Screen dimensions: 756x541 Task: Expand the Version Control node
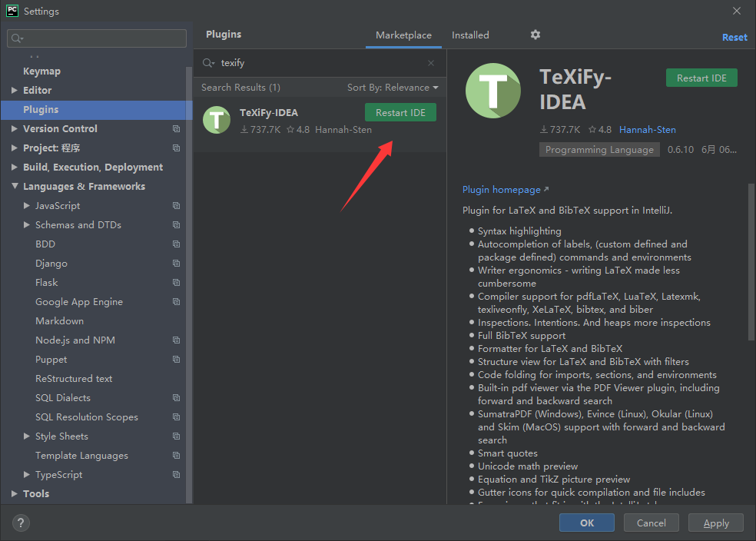click(15, 129)
